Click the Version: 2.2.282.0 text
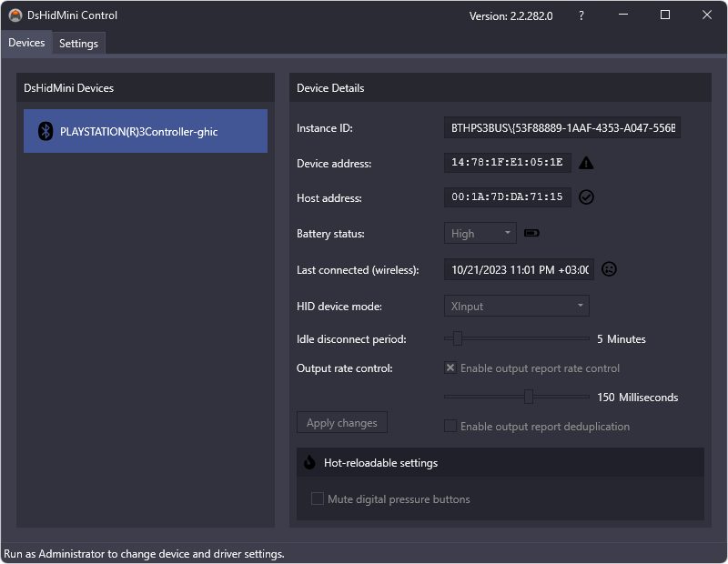Screen dimensions: 728x564 511,16
